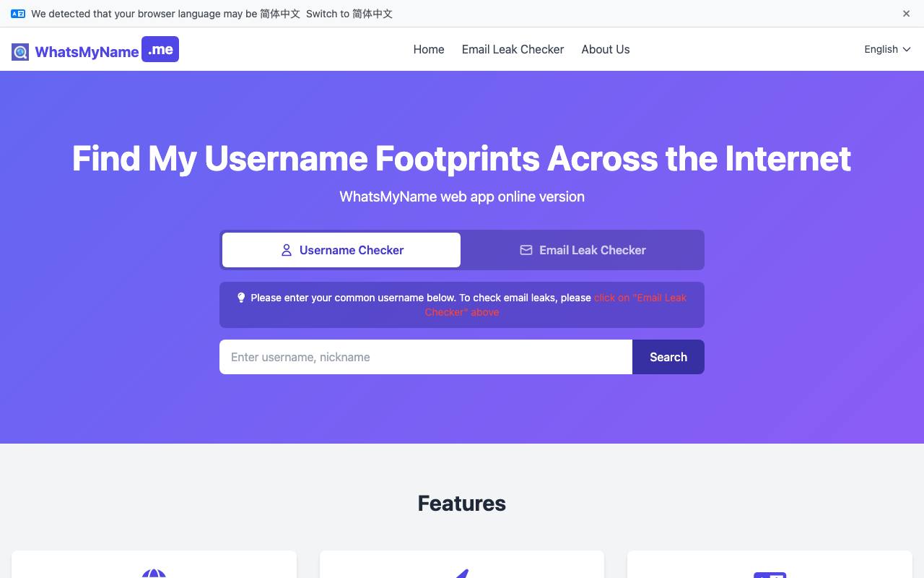Go to the Home page
This screenshot has height=578, width=924.
(429, 49)
